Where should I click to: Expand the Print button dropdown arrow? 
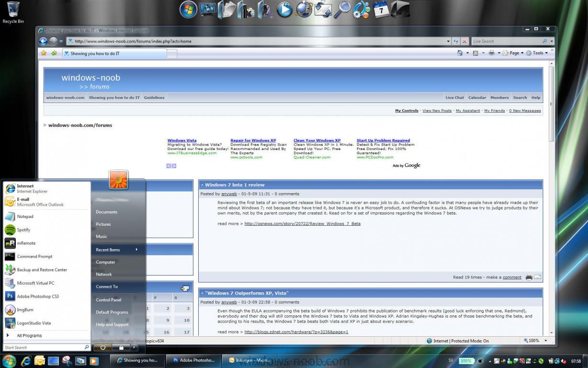(x=498, y=53)
